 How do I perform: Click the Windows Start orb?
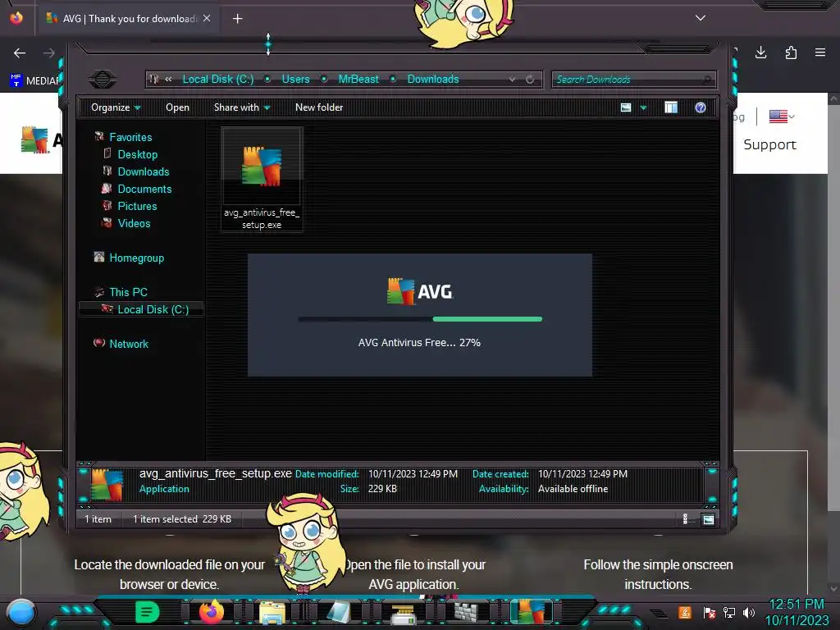21,612
